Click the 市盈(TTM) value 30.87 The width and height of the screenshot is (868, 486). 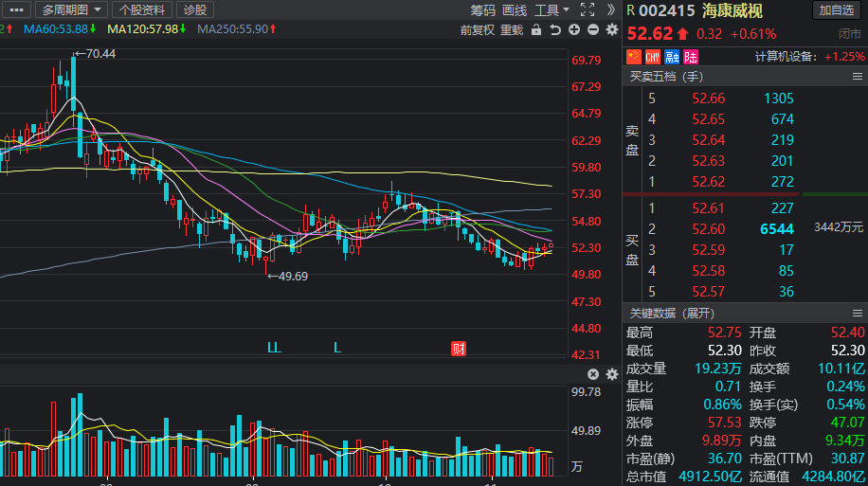(x=847, y=459)
